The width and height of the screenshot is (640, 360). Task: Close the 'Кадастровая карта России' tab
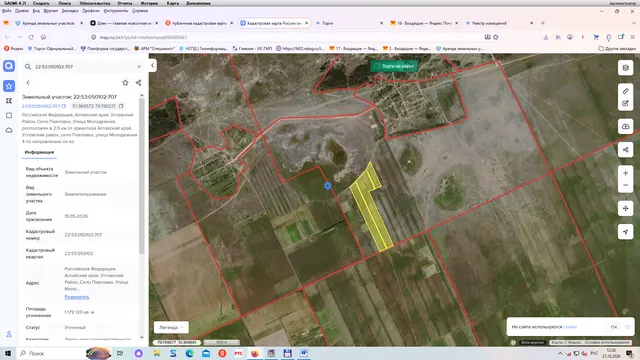[307, 23]
